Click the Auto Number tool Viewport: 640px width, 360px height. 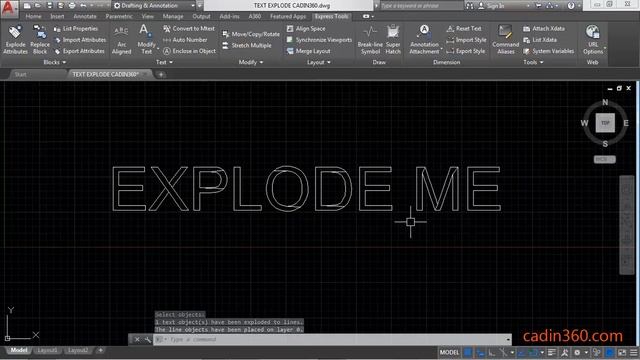pyautogui.click(x=185, y=40)
